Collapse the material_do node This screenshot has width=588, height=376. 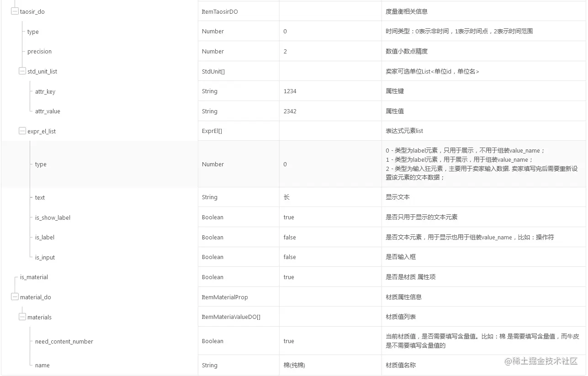[14, 297]
